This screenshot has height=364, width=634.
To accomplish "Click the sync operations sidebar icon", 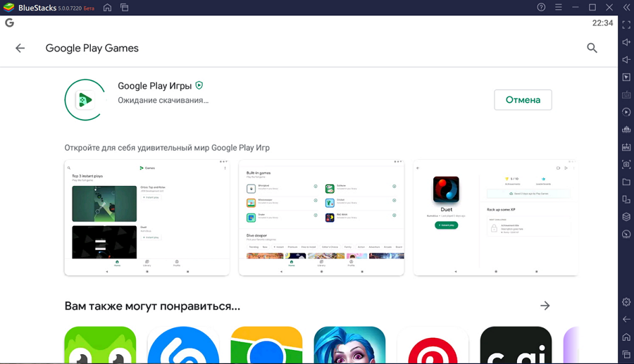I will tap(626, 112).
